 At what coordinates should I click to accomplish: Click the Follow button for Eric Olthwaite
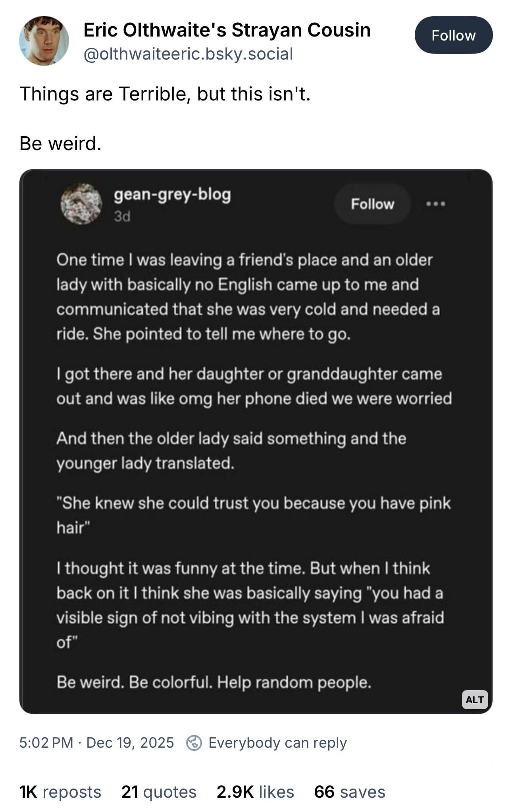(453, 35)
